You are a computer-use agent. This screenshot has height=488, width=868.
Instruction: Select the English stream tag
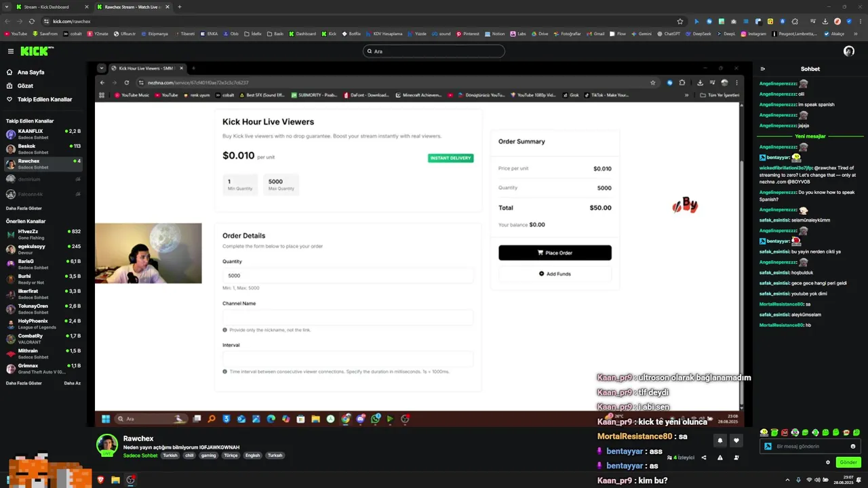coord(252,455)
